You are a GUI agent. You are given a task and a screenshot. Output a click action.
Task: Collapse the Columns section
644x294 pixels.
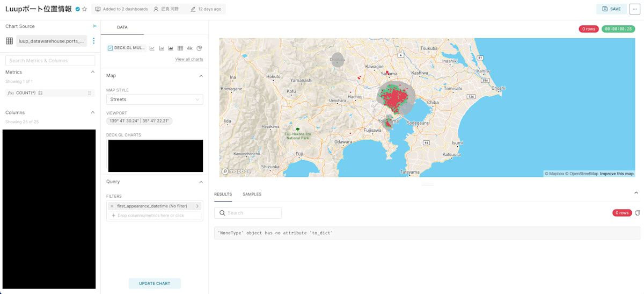tap(92, 112)
